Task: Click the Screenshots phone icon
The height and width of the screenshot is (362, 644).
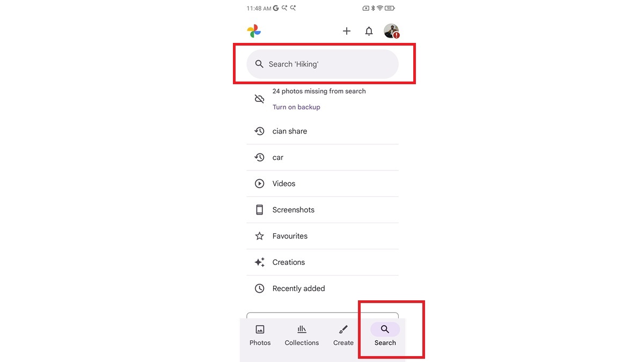Action: pos(259,210)
